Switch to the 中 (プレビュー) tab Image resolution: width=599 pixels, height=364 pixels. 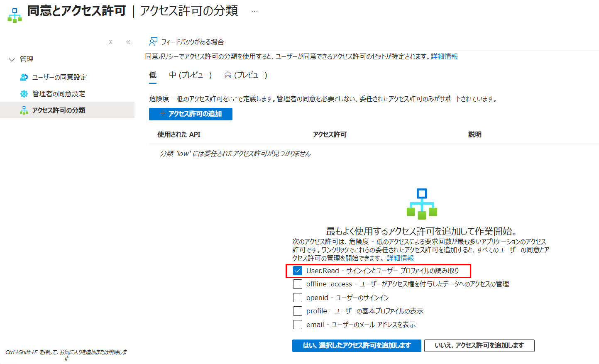tap(191, 75)
